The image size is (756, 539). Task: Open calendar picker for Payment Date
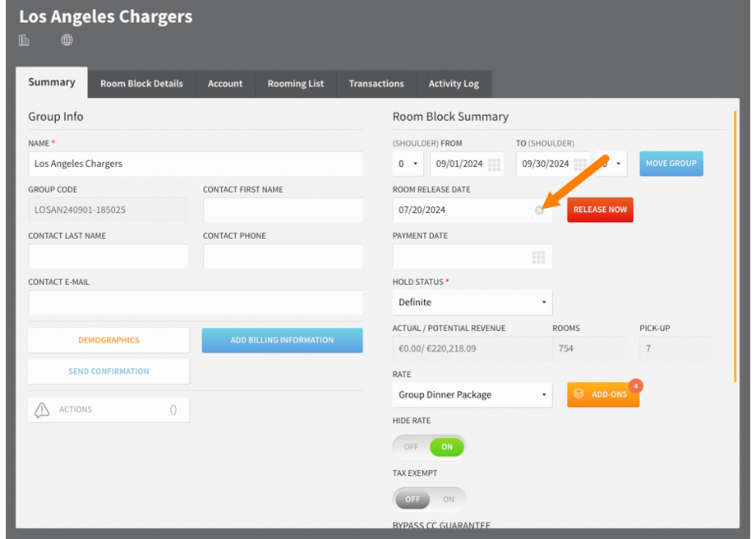click(x=538, y=256)
